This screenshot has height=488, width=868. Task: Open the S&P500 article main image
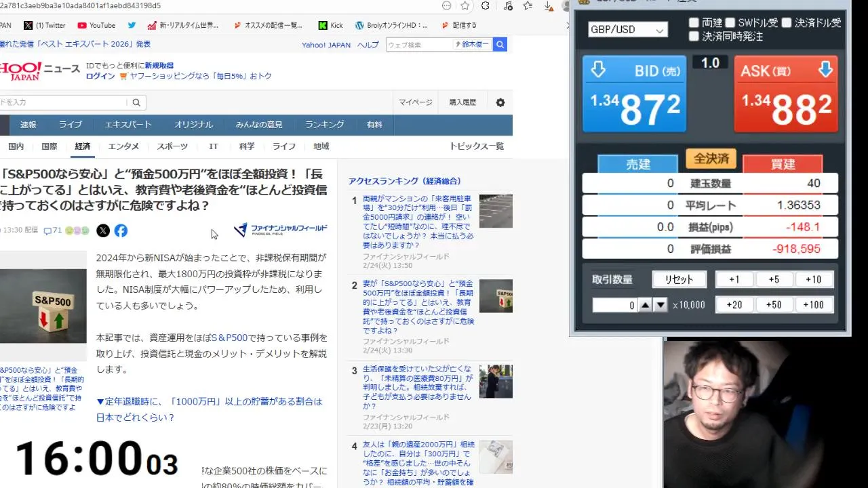[43, 306]
